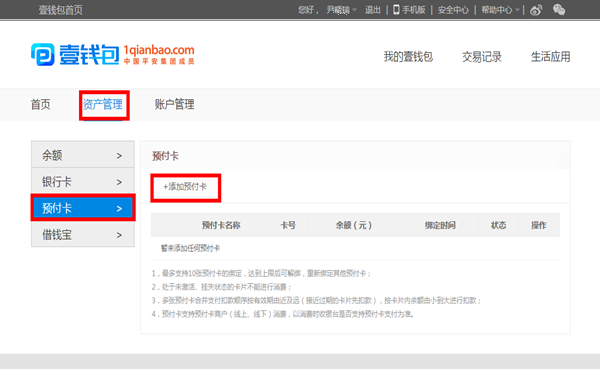Viewport: 600px width, 369px height.
Task: Click note 4 about 预付卡商户
Action: point(283,314)
